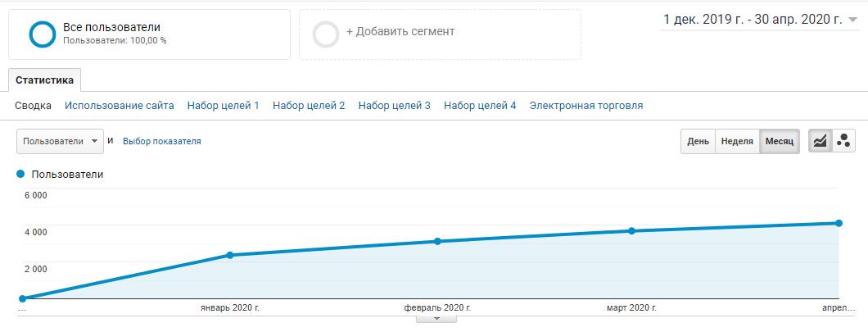This screenshot has width=868, height=332.
Task: Open the Статистика tab
Action: click(44, 80)
